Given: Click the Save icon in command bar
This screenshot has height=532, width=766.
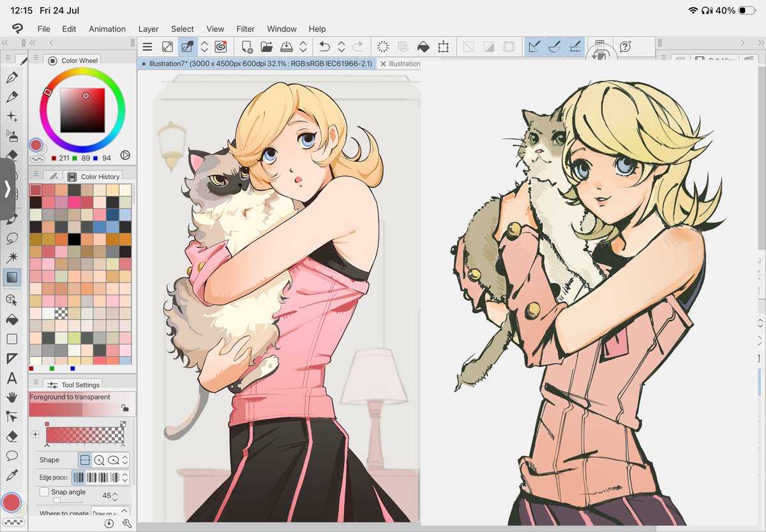Looking at the screenshot, I should (287, 47).
